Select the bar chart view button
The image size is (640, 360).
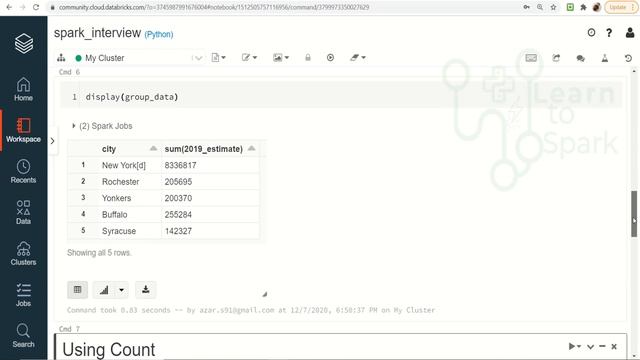[x=104, y=290]
